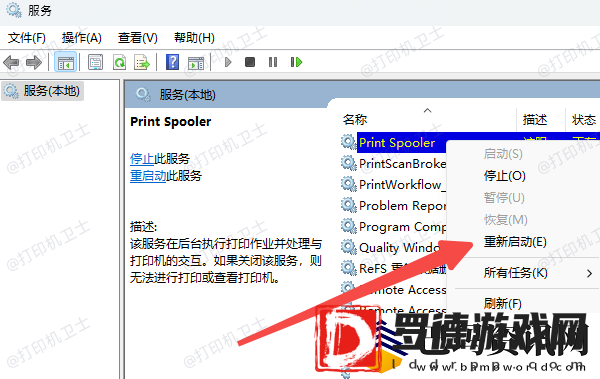
Task: Select the ReFS service row
Action: point(402,268)
